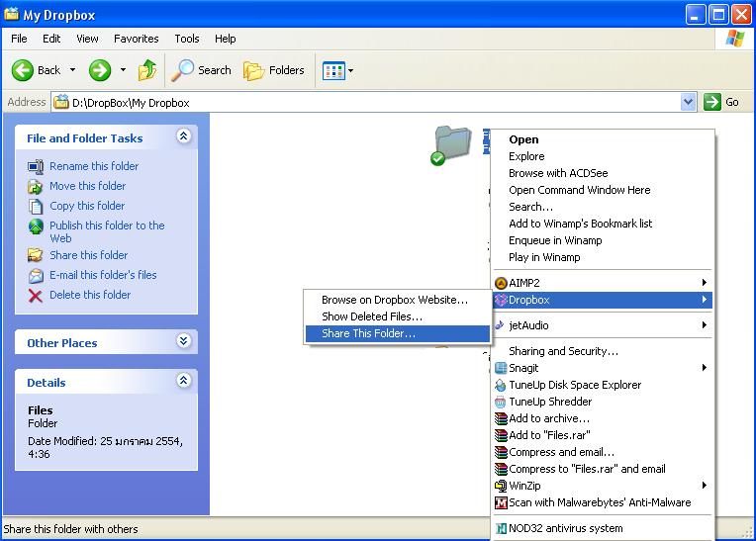
Task: Expand the jetAudio submenu arrow
Action: point(704,325)
